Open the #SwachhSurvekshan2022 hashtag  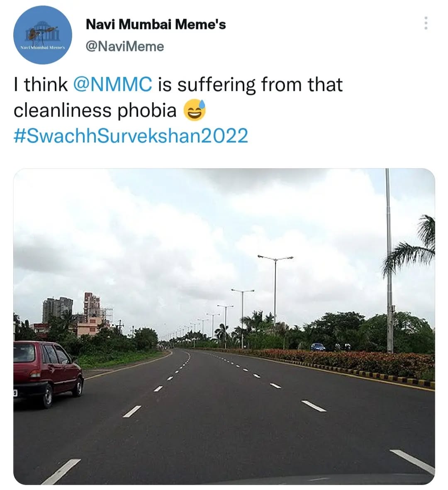131,136
